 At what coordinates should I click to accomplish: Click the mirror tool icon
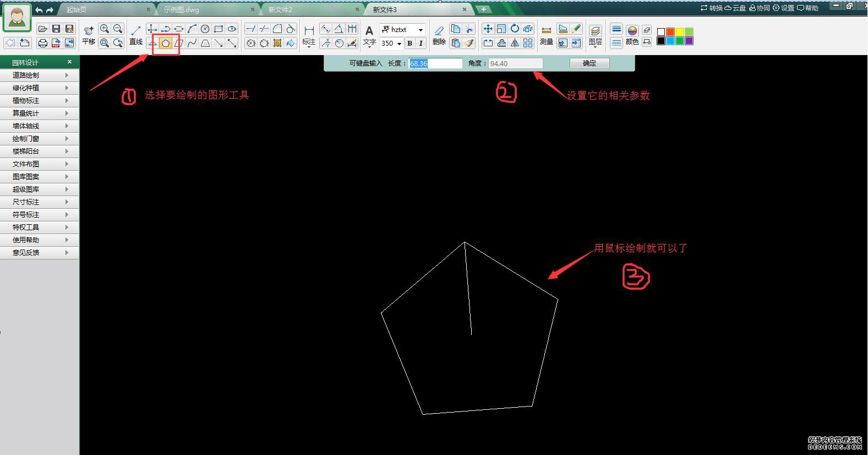point(515,43)
